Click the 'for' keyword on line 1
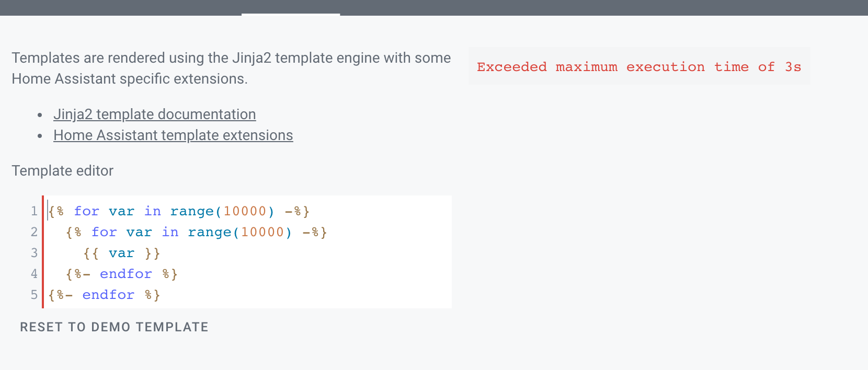The width and height of the screenshot is (868, 370). [x=86, y=211]
